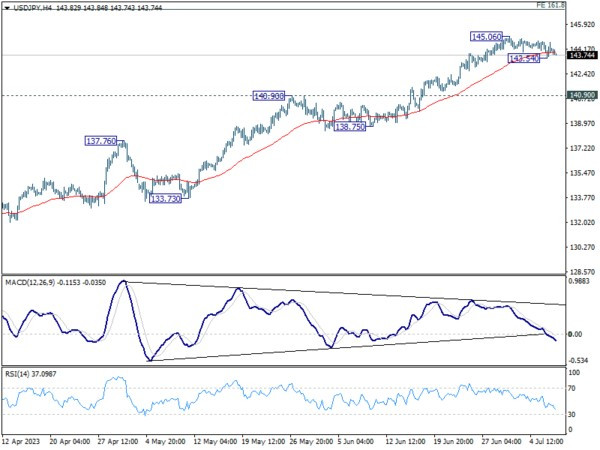Click the 0.9883 MACD scale value
Screen dimensions: 600x450
[580, 281]
